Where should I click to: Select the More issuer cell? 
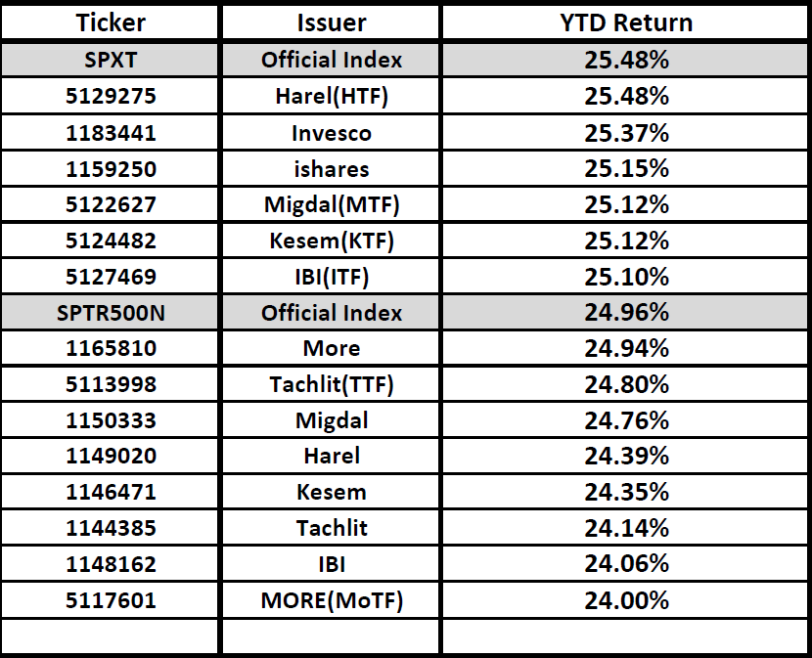point(331,348)
